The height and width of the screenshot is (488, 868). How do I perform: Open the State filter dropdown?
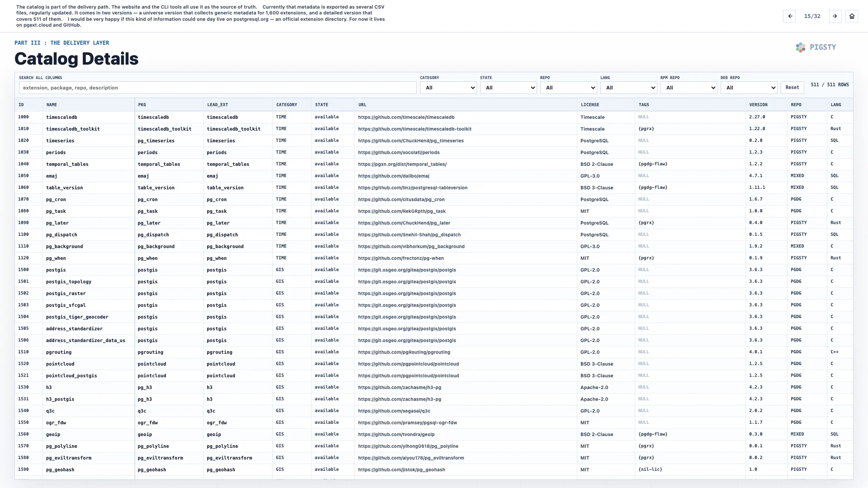pyautogui.click(x=508, y=88)
